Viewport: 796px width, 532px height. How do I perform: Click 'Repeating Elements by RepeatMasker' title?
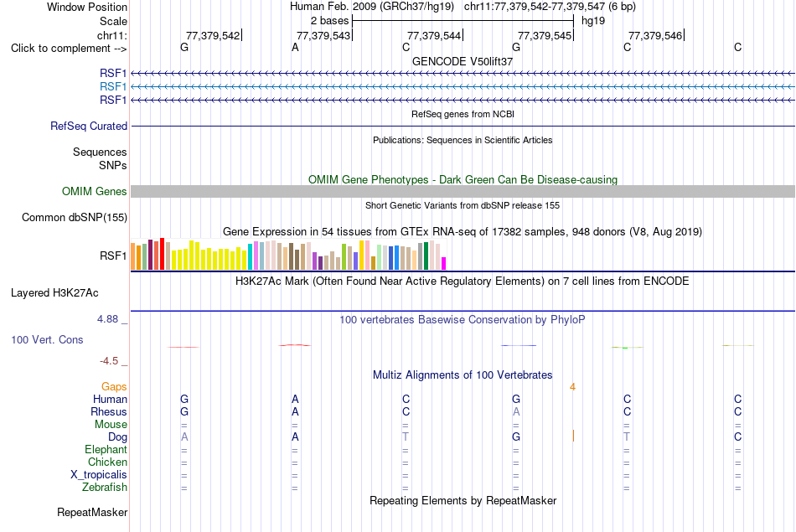(x=463, y=500)
